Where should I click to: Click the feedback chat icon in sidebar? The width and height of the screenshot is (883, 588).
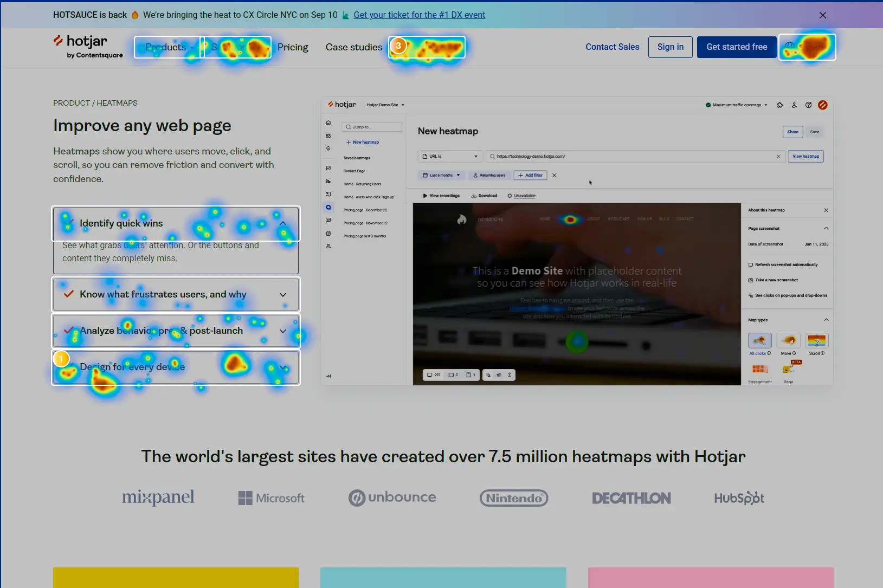click(x=328, y=220)
